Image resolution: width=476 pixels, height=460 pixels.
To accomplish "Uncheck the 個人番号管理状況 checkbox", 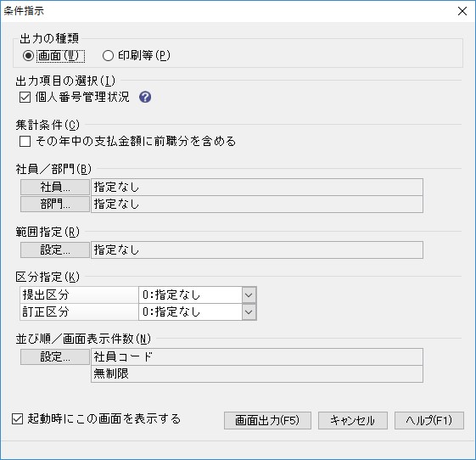I will [25, 98].
